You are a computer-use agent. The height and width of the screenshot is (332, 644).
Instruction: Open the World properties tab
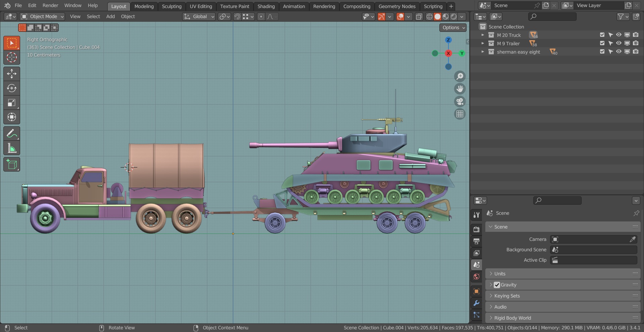tap(476, 276)
